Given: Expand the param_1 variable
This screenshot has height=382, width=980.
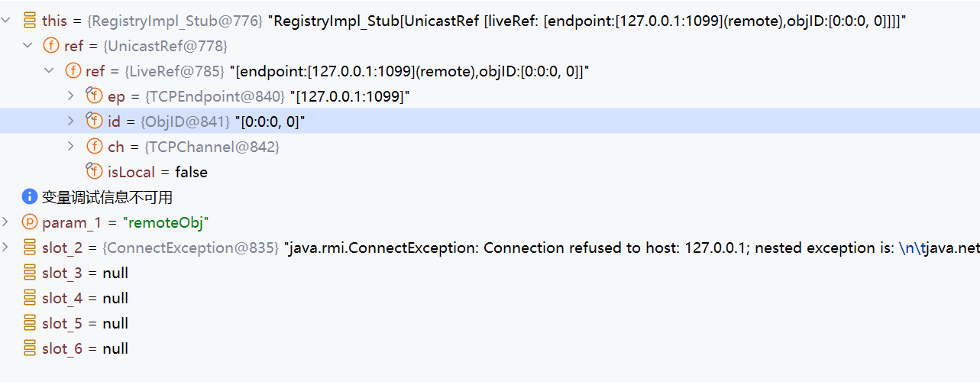Looking at the screenshot, I should [x=6, y=222].
